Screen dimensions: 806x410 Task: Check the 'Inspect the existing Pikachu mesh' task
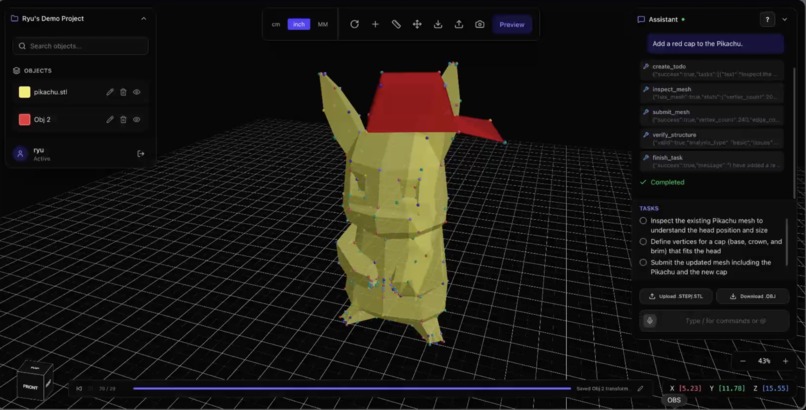(643, 221)
